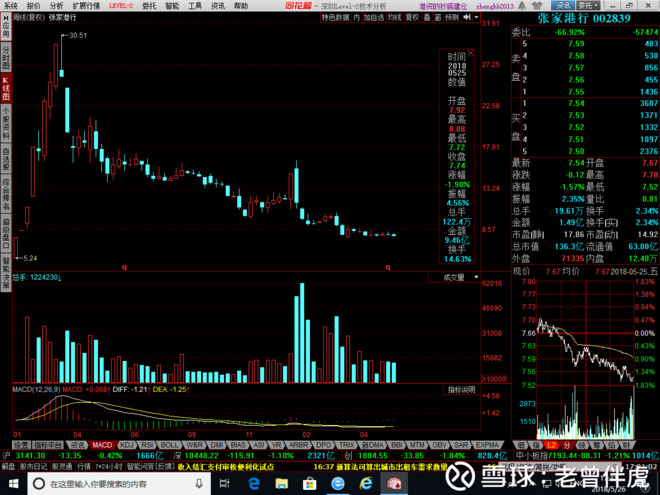This screenshot has width=660, height=495.
Task: Toggle 加自选 add to watchlist
Action: pos(374,17)
